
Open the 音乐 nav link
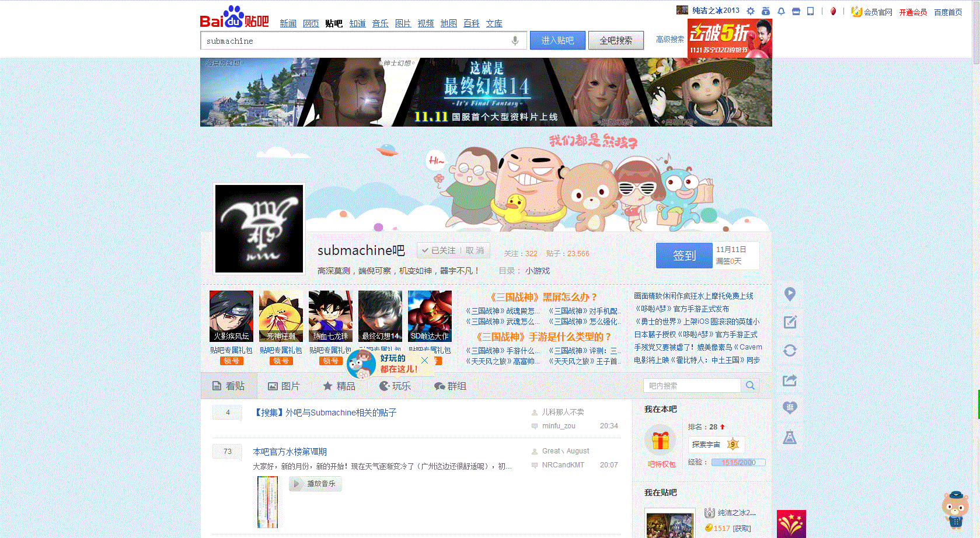coord(380,23)
